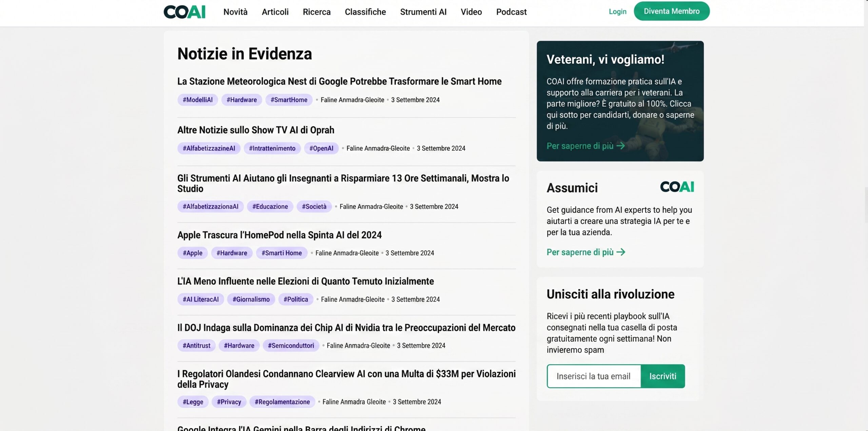
Task: Click the #AlfabetizzazineAI tag under Oprah article
Action: (209, 148)
